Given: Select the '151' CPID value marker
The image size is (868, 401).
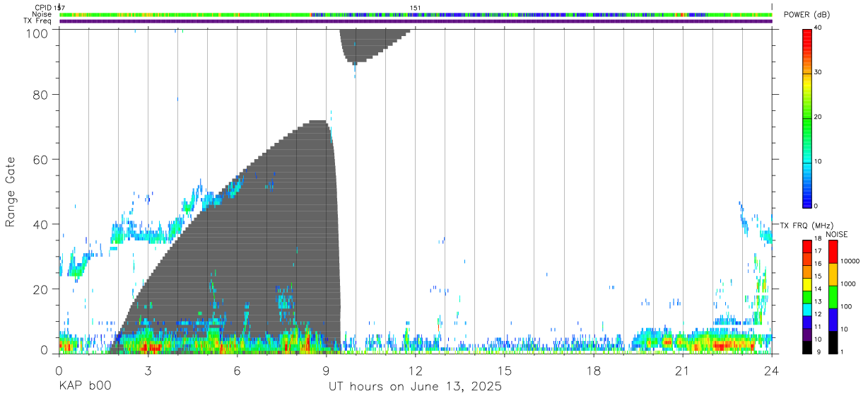Looking at the screenshot, I should [416, 8].
